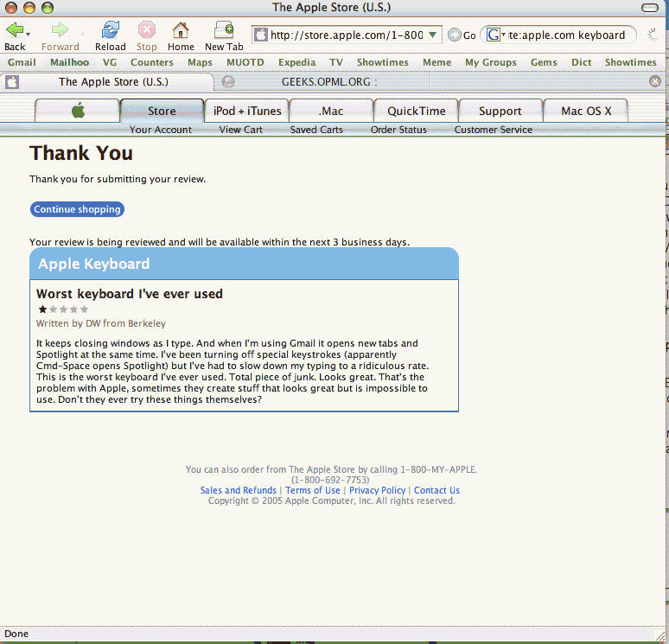Close the current tab with X icon
669x644 pixels.
[655, 82]
